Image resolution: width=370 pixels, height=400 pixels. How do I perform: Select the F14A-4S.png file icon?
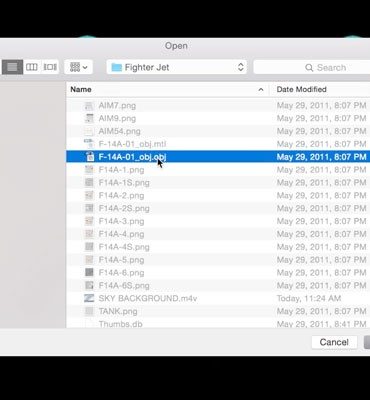[89, 247]
